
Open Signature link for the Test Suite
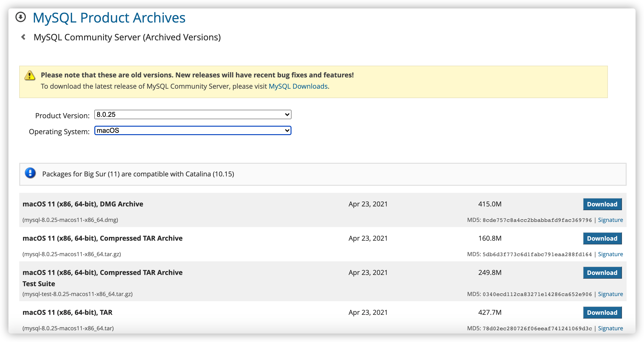(x=610, y=294)
